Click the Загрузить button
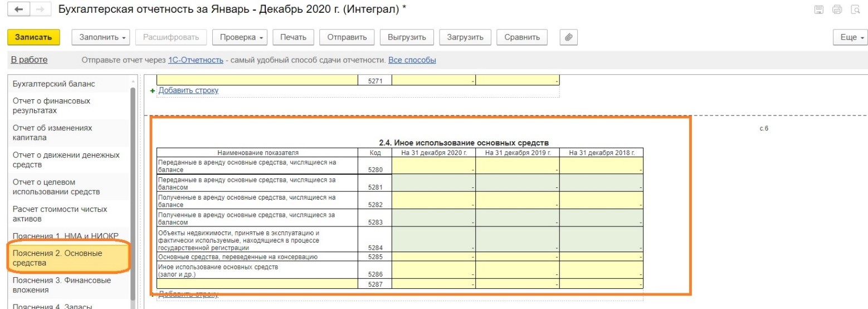Image resolution: width=868 pixels, height=309 pixels. click(465, 37)
